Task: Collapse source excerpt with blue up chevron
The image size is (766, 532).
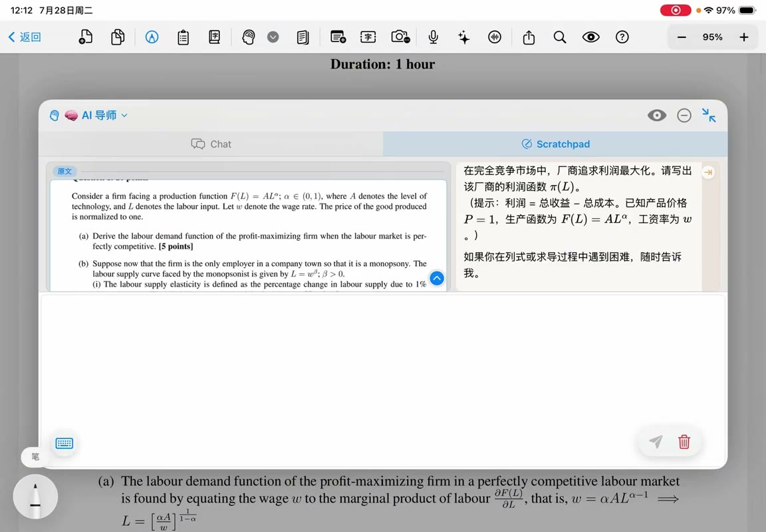Action: (437, 279)
